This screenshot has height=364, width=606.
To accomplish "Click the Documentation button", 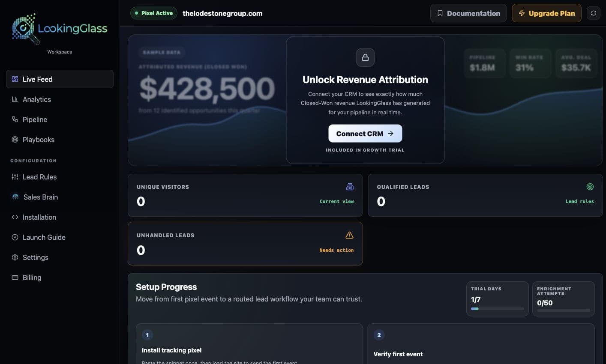I will (x=468, y=13).
